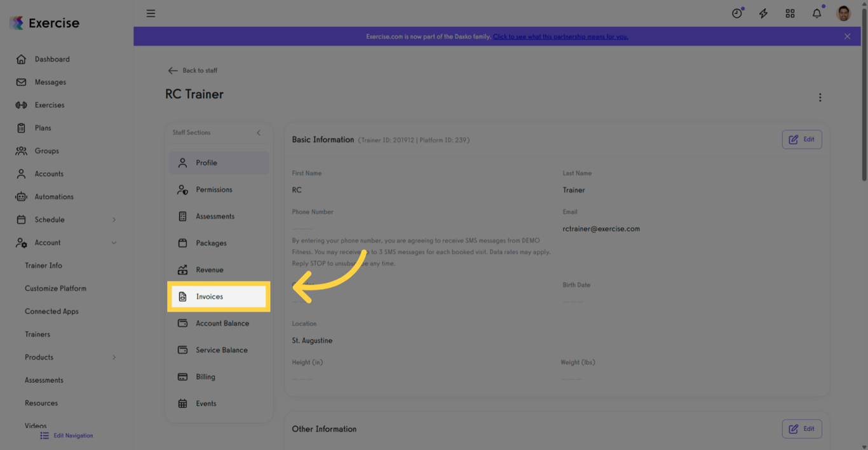Open the three-dot options menu for RC Trainer
The height and width of the screenshot is (450, 868).
(x=820, y=97)
